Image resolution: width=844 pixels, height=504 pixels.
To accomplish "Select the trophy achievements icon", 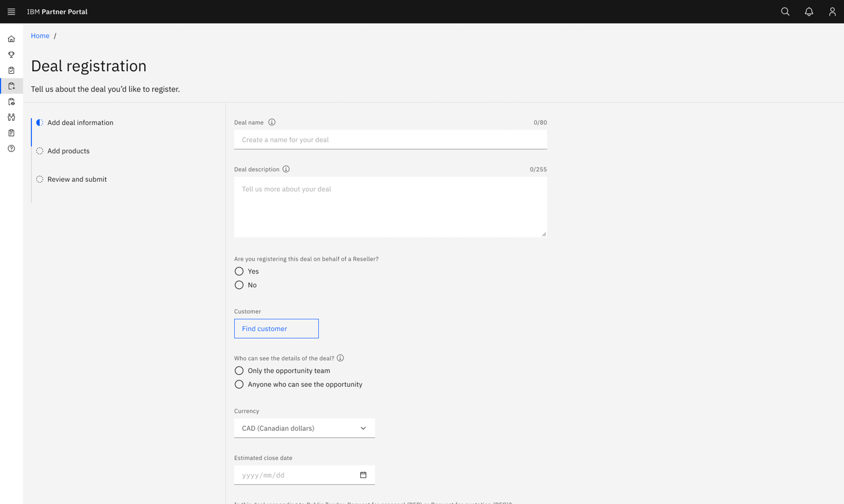I will click(x=11, y=54).
